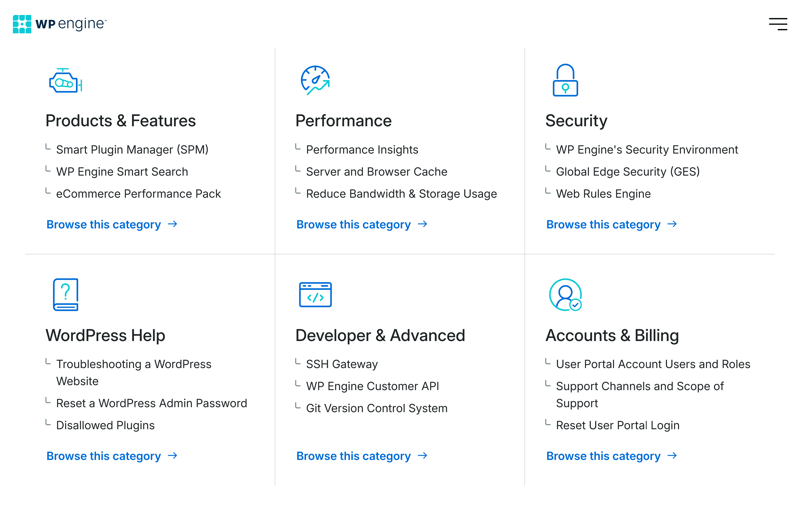Open Reset a WordPress Admin Password
800x524 pixels.
(152, 404)
